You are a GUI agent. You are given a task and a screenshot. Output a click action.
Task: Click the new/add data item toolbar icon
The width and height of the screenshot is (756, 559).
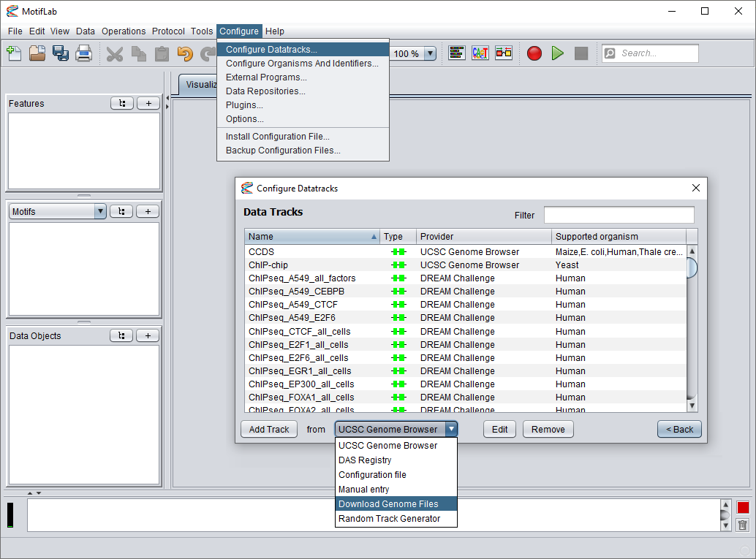14,53
